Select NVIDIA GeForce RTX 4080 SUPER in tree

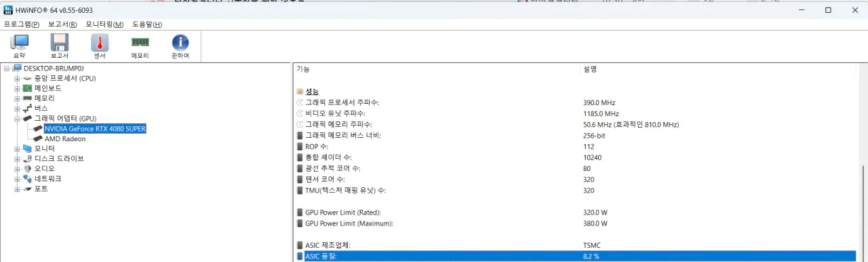(x=95, y=128)
